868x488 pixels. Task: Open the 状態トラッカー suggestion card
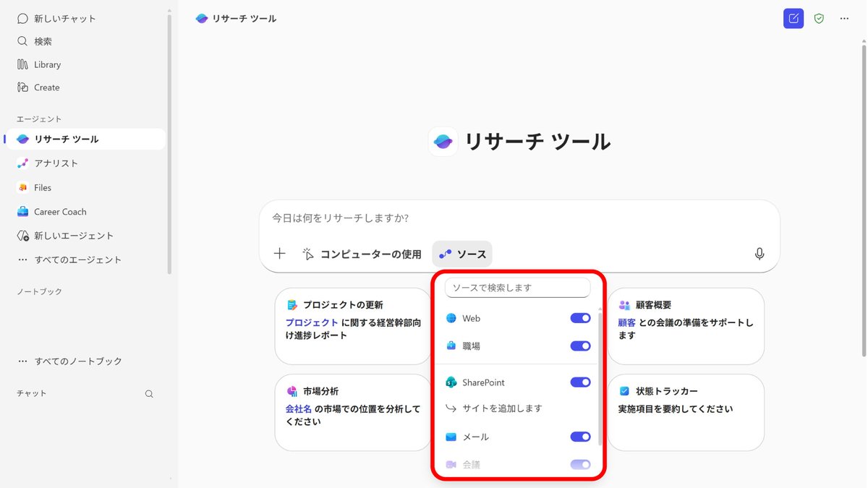tap(686, 412)
